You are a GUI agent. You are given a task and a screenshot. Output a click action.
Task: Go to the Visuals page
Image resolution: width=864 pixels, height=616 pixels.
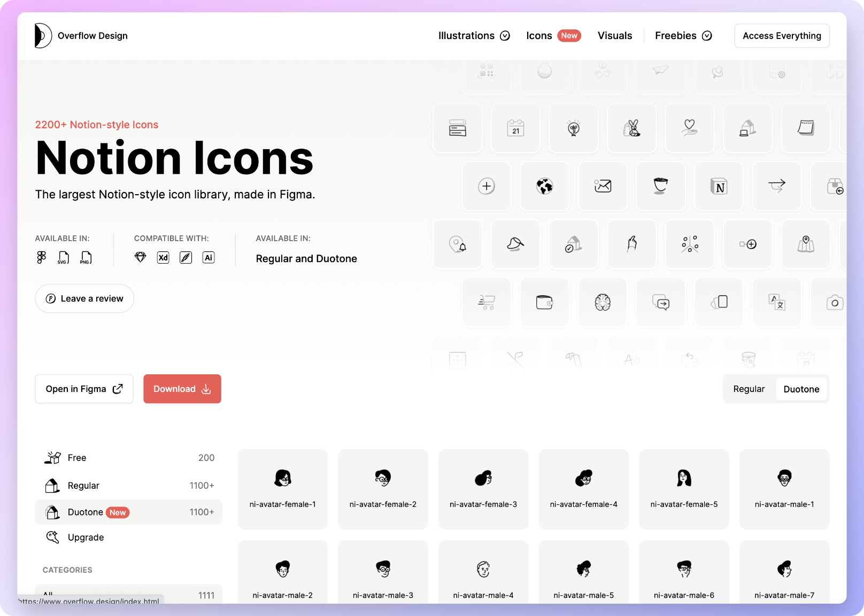615,36
